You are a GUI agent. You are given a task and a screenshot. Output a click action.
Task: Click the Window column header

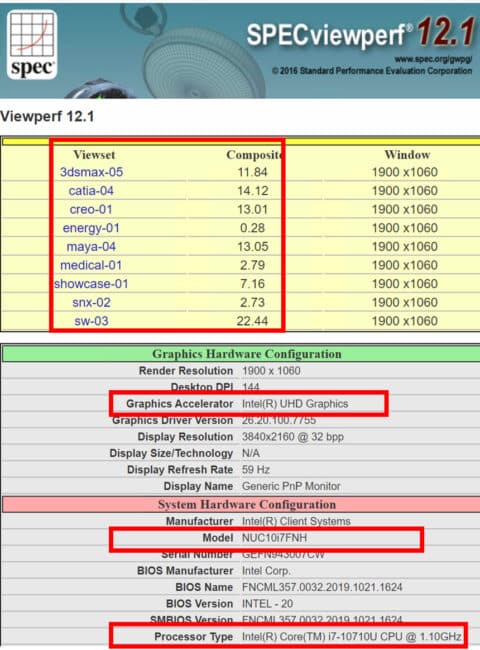point(407,155)
